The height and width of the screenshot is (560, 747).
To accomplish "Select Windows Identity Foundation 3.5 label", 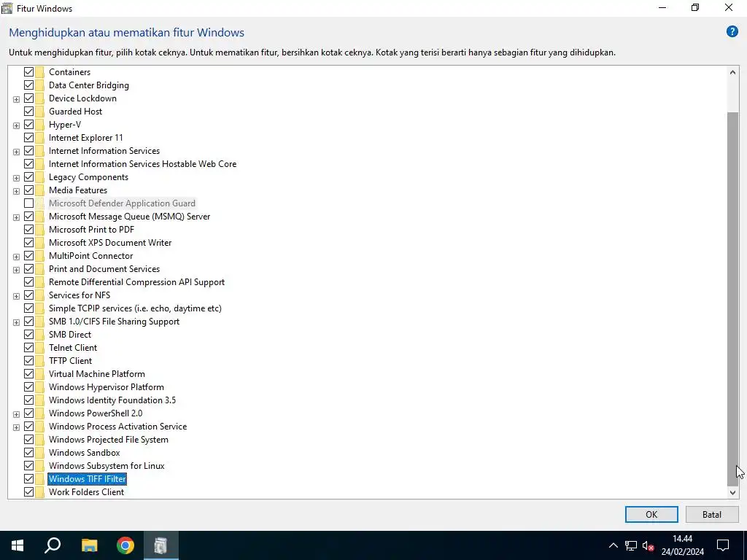I will click(x=112, y=400).
